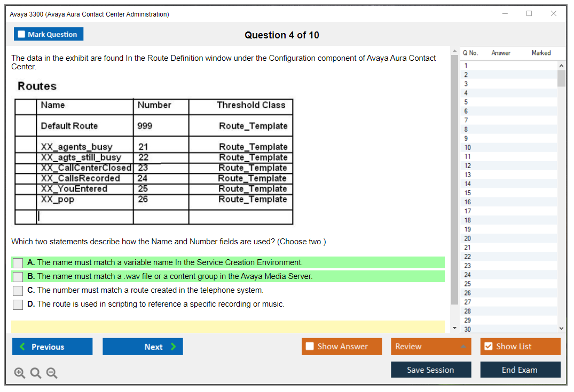Check answer option C about telephone system
574x392 pixels.
click(18, 291)
